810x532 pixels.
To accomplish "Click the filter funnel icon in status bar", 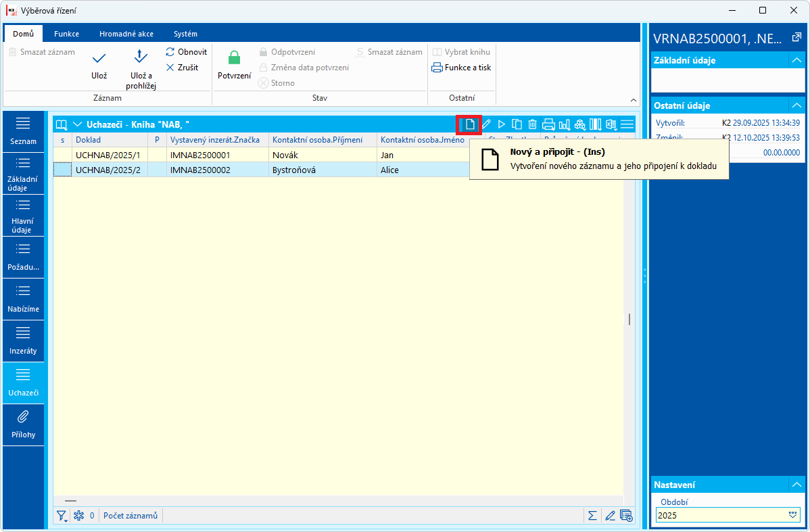I will click(x=62, y=516).
